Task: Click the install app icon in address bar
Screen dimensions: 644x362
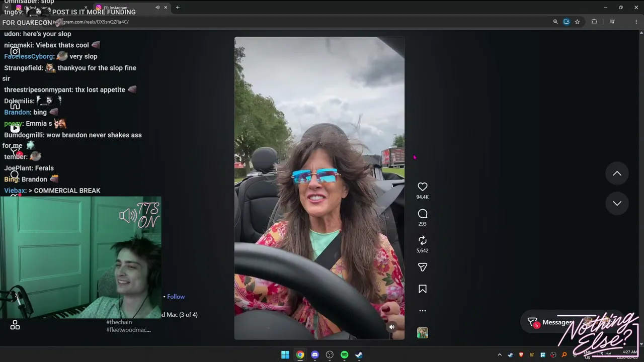Action: pyautogui.click(x=567, y=22)
